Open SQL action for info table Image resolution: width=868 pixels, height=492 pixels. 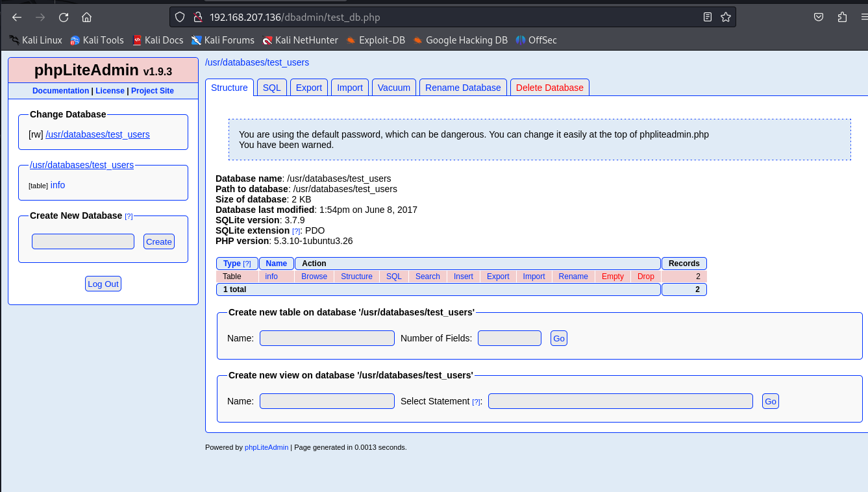(x=394, y=277)
